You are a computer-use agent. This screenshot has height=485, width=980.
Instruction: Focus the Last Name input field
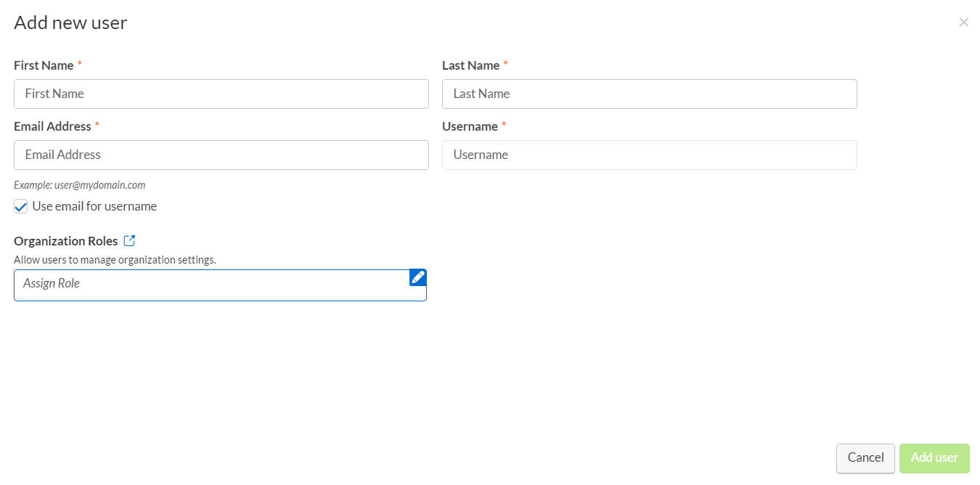click(x=649, y=94)
